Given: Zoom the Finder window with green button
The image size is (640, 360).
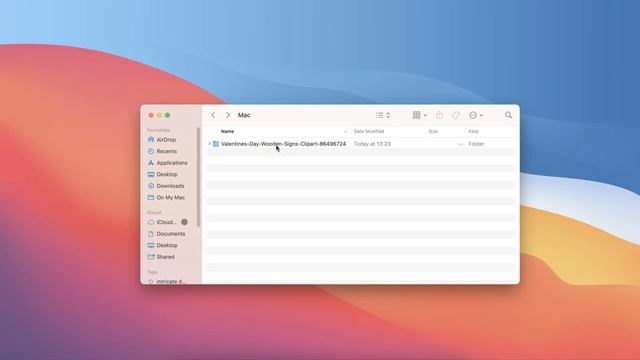Looking at the screenshot, I should [167, 115].
